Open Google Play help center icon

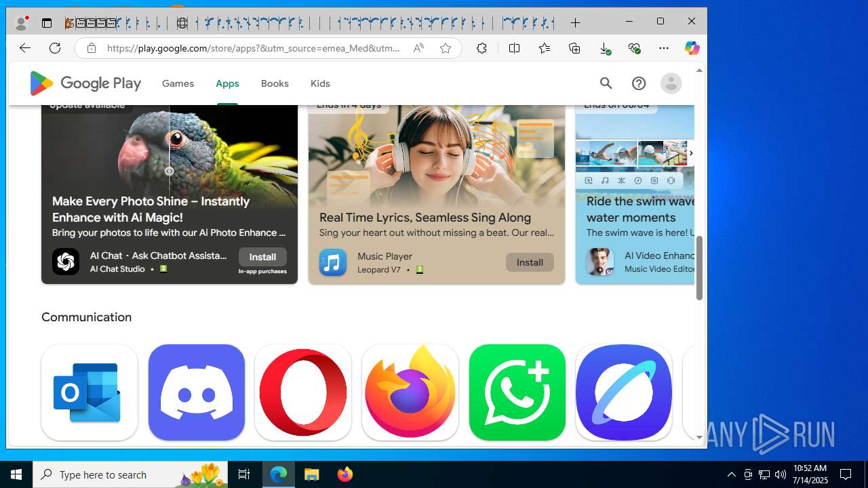click(x=638, y=83)
